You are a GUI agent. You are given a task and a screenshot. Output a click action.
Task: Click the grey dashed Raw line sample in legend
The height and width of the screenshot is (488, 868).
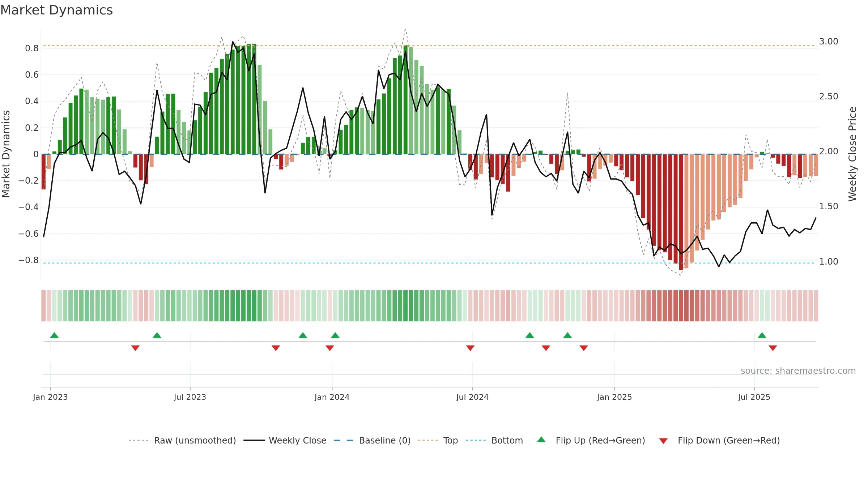(139, 440)
